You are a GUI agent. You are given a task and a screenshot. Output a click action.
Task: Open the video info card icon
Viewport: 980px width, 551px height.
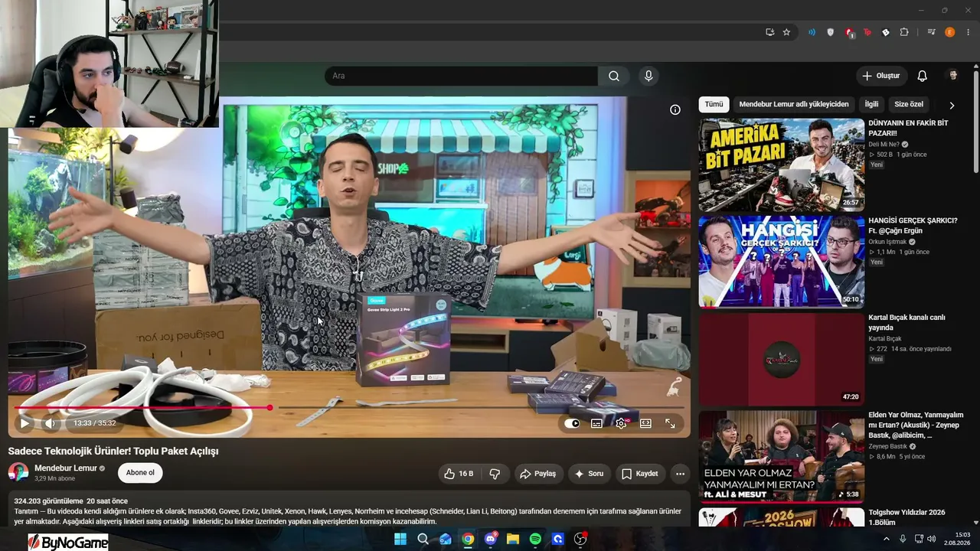coord(675,109)
